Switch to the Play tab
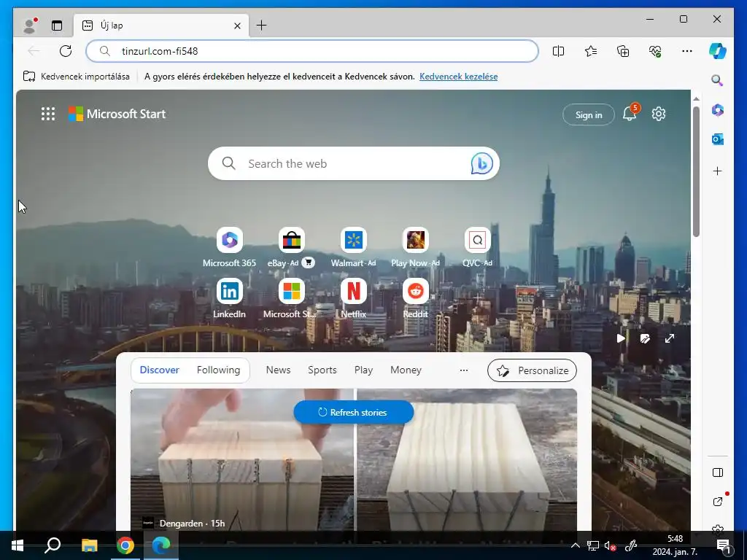 363,370
